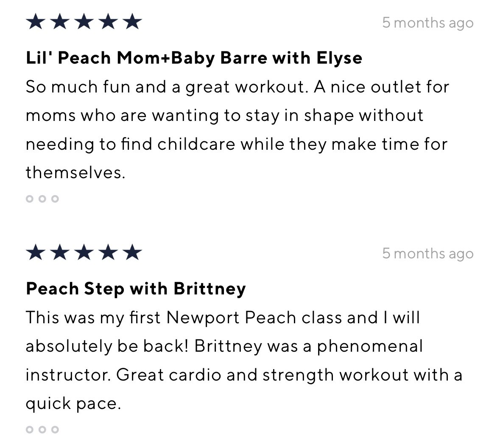This screenshot has height=448, width=500.
Task: Click the second star of the Peach Step rating
Action: point(60,252)
